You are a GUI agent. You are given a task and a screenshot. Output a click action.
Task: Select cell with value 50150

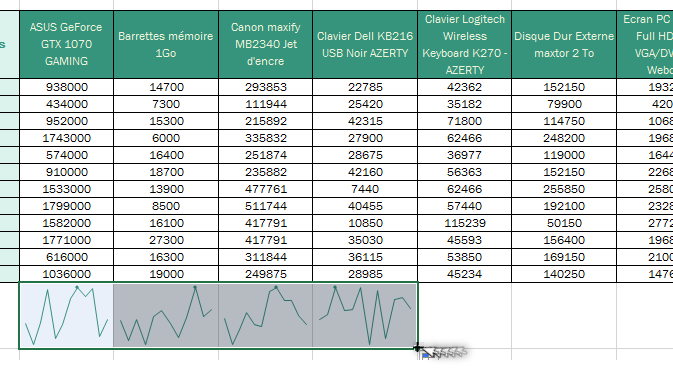pyautogui.click(x=564, y=223)
